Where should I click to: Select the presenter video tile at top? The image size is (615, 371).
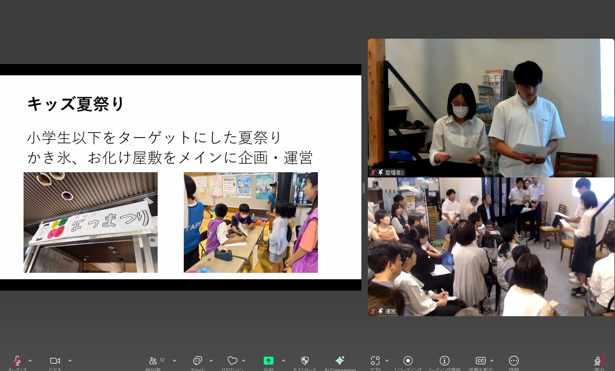[491, 107]
